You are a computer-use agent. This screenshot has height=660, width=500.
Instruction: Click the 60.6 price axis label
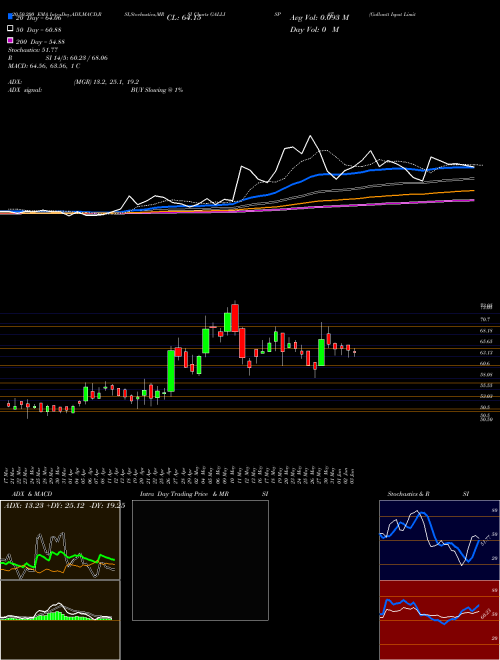click(485, 363)
